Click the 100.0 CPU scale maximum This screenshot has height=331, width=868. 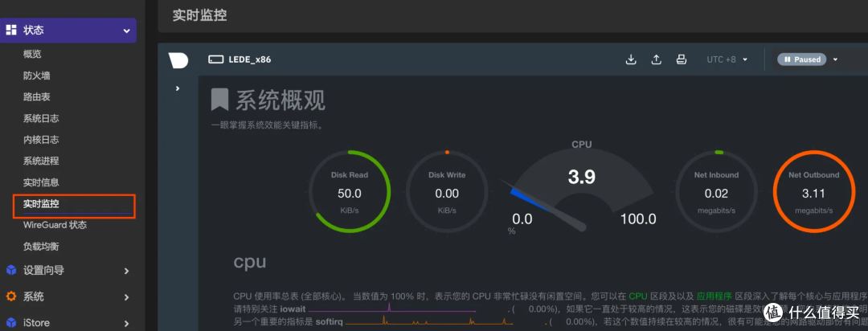click(638, 219)
